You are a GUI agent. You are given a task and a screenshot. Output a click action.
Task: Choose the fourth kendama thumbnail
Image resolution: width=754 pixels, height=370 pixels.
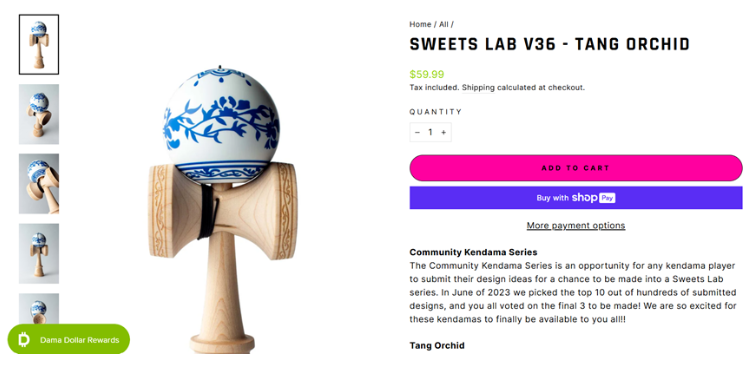tap(39, 254)
